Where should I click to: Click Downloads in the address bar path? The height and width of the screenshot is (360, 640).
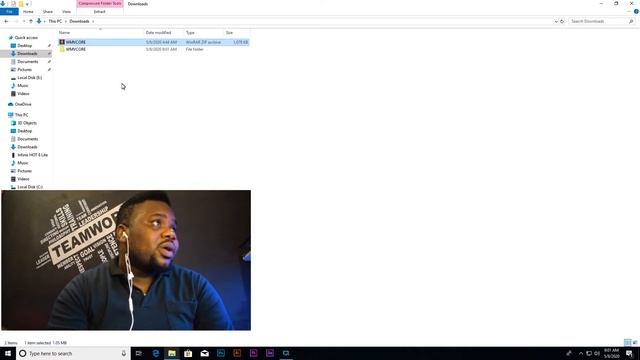[x=79, y=21]
